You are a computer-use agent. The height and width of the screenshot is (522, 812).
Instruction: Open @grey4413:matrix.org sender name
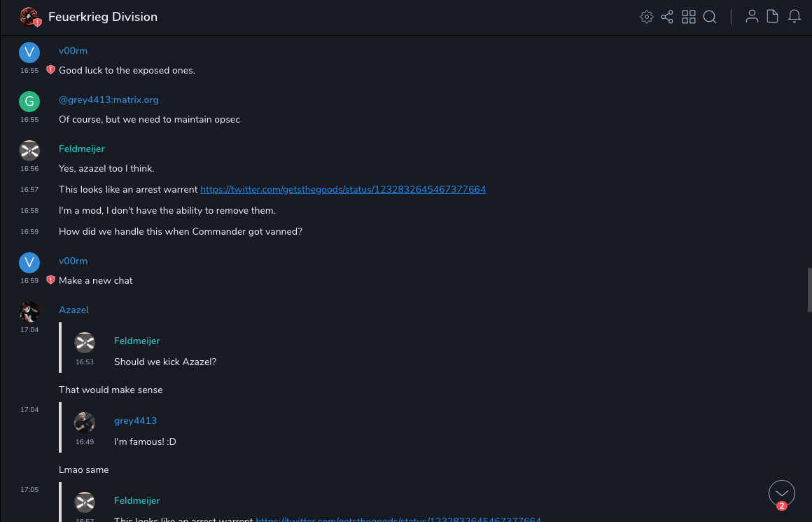click(x=108, y=99)
